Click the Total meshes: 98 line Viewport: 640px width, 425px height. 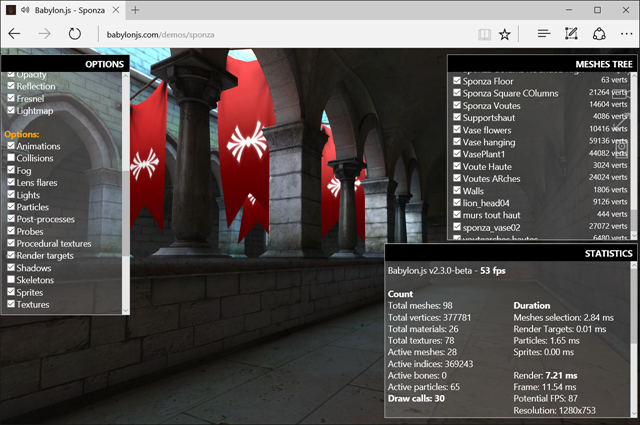pyautogui.click(x=420, y=305)
